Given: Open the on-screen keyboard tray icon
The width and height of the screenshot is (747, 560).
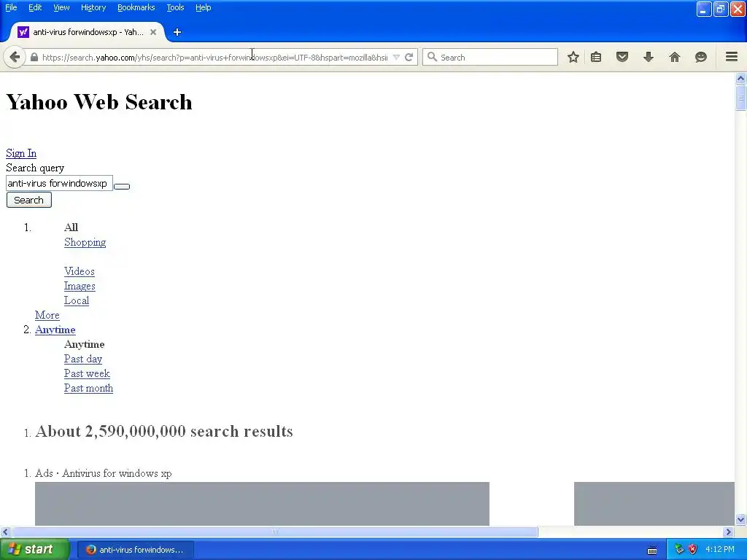Looking at the screenshot, I should (x=652, y=551).
